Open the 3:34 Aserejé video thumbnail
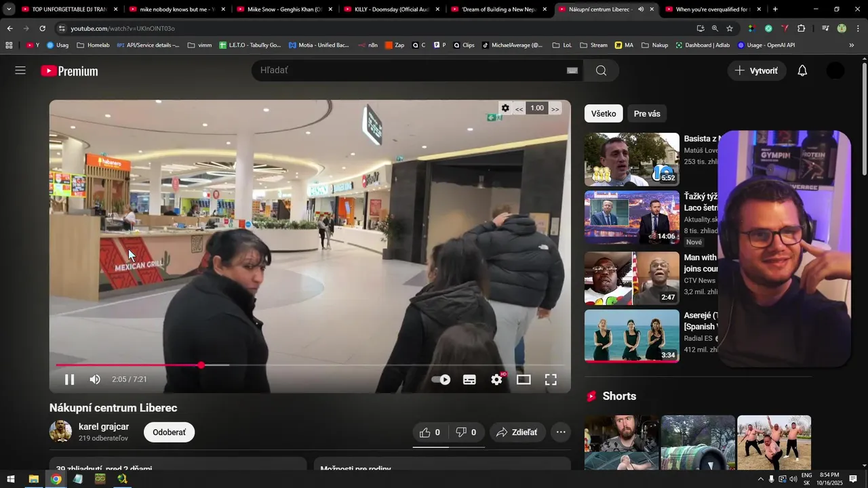Image resolution: width=868 pixels, height=488 pixels. pyautogui.click(x=632, y=336)
